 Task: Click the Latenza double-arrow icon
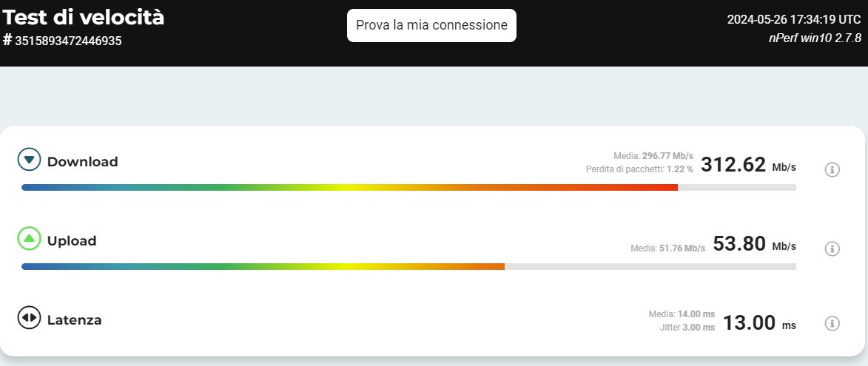tap(30, 318)
